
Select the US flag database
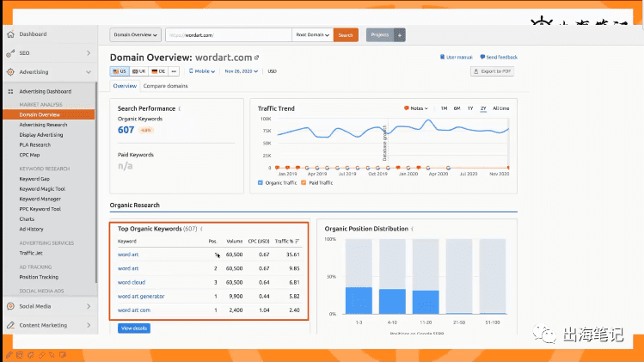(x=120, y=71)
